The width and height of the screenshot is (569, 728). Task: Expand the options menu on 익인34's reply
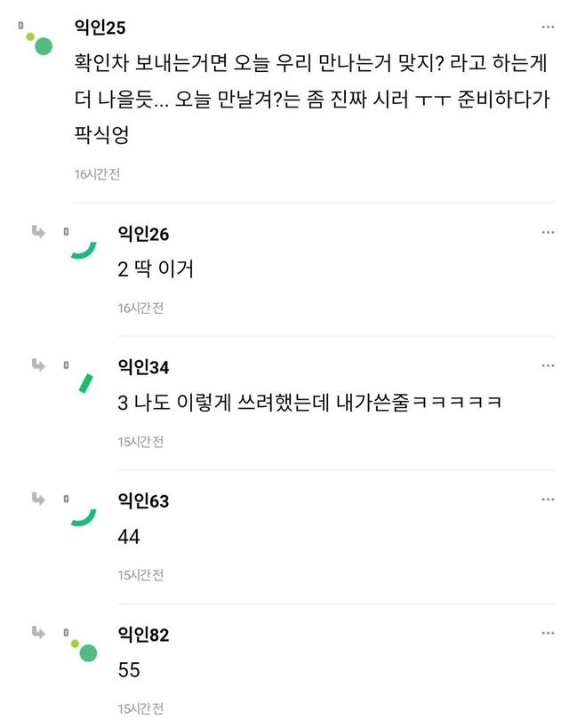pyautogui.click(x=548, y=366)
